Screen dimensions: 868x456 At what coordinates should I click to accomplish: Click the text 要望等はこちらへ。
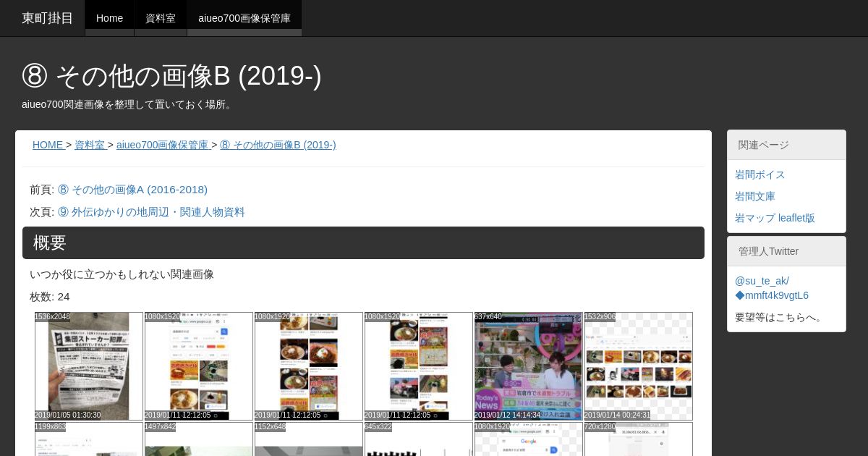coord(780,317)
